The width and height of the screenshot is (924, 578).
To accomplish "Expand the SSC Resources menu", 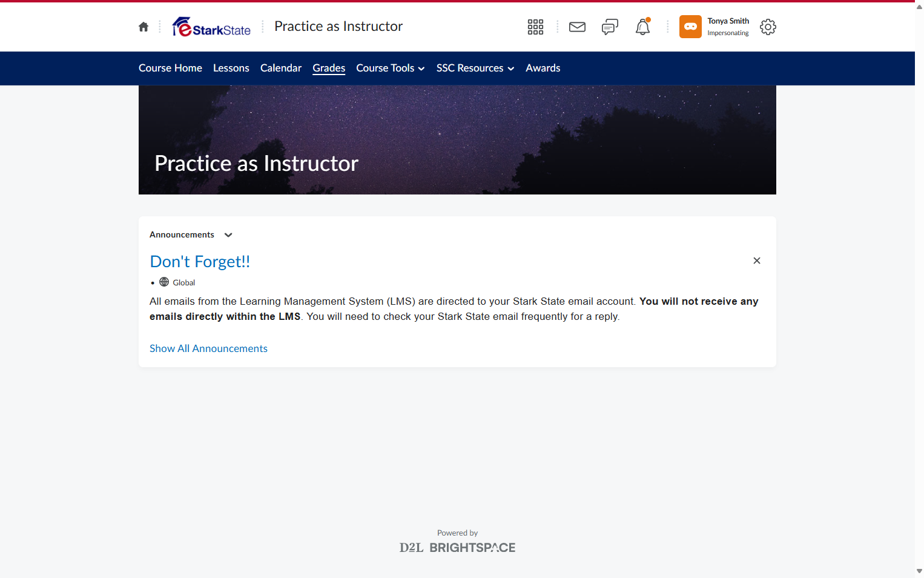I will pyautogui.click(x=475, y=68).
